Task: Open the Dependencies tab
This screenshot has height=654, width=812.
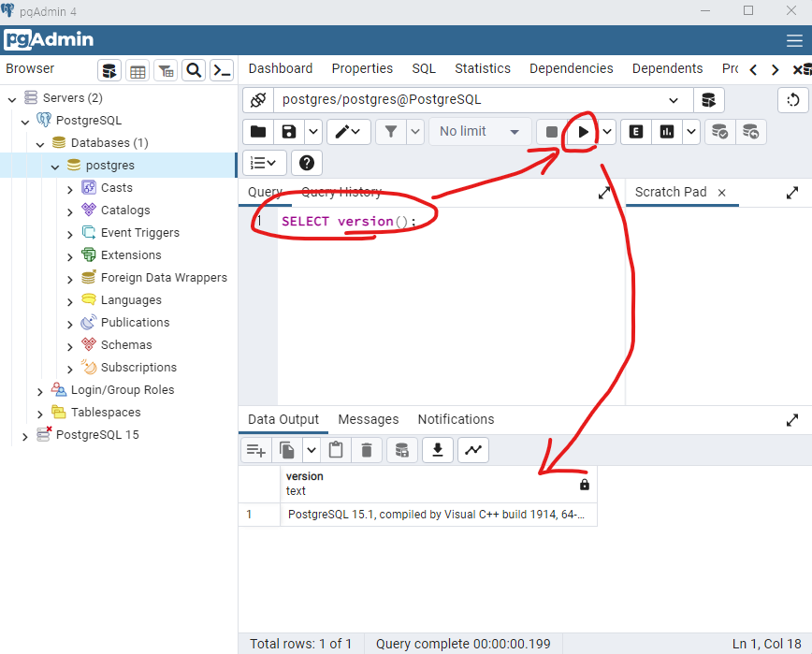Action: [571, 69]
